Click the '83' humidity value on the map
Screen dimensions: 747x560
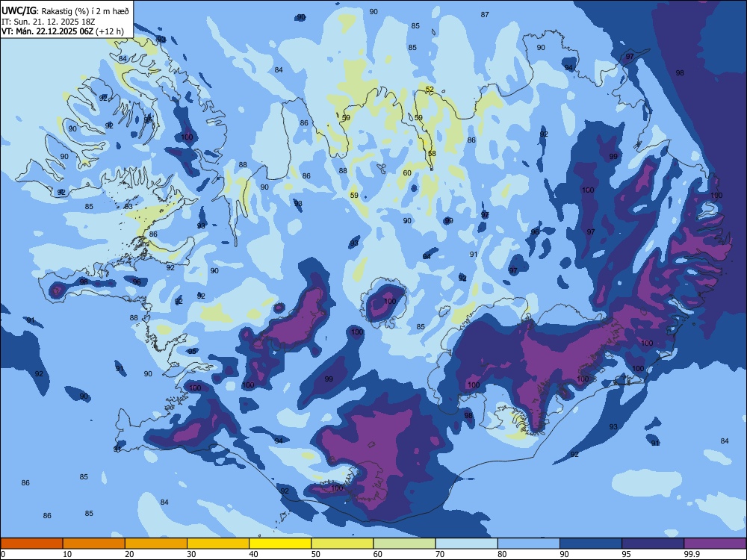pyautogui.click(x=128, y=207)
